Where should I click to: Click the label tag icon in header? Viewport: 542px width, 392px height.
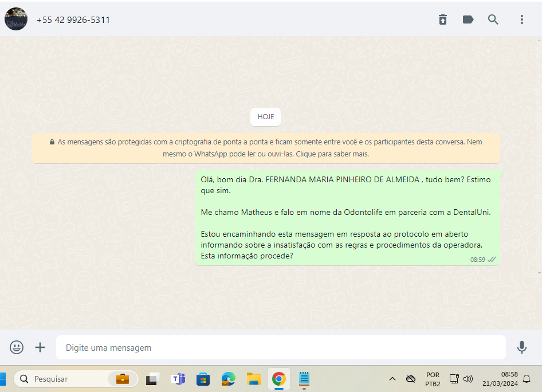[468, 19]
